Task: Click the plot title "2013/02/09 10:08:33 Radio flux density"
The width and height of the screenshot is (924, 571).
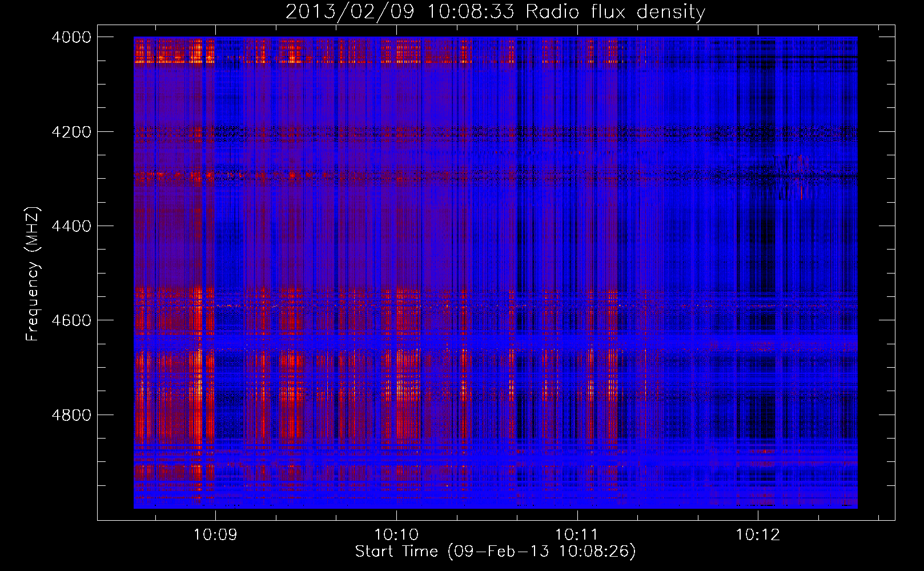Action: [x=496, y=11]
